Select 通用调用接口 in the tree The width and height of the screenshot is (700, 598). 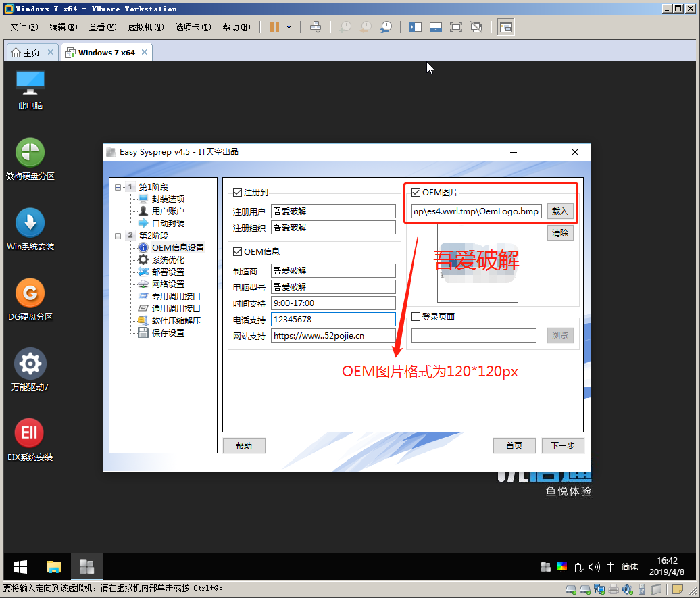point(176,309)
